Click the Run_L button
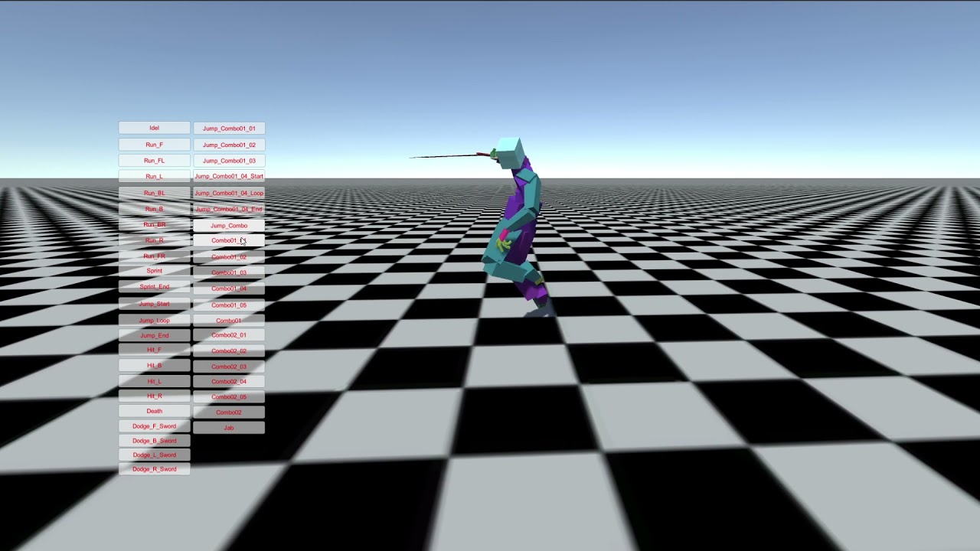This screenshot has width=980, height=551. [x=154, y=177]
